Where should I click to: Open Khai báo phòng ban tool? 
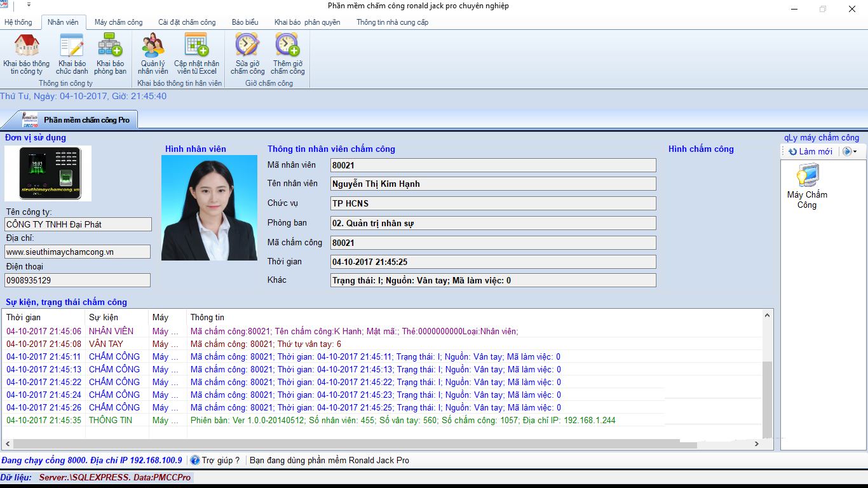110,54
